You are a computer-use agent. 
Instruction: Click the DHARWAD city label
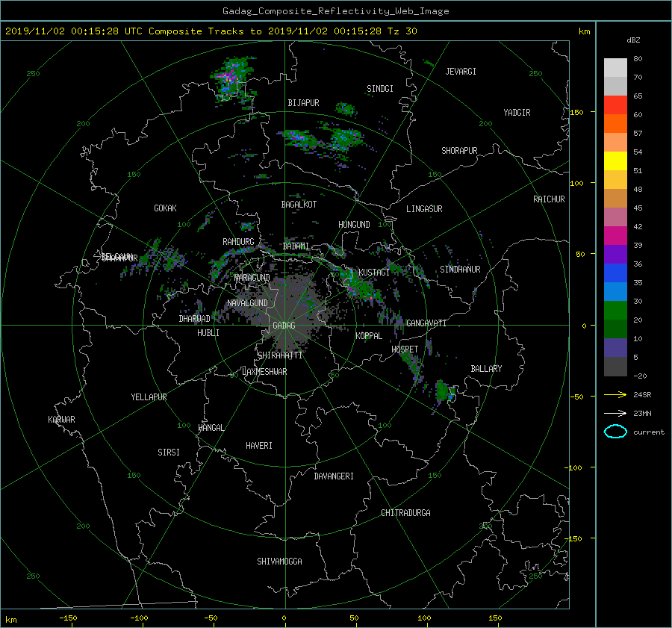click(195, 319)
